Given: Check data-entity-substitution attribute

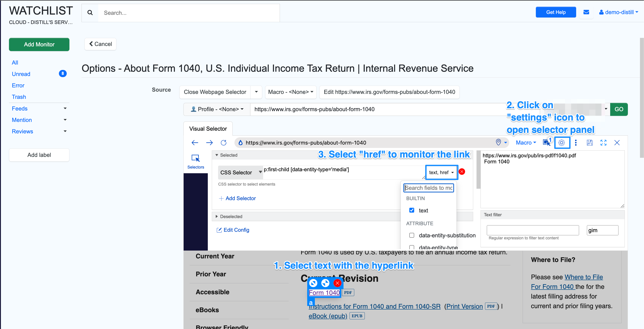Looking at the screenshot, I should (x=412, y=235).
